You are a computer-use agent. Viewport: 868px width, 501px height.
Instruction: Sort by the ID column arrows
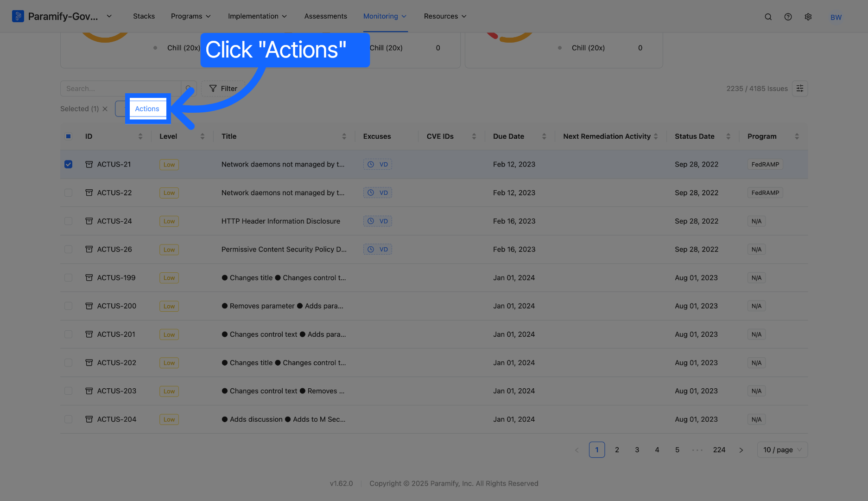(x=140, y=136)
